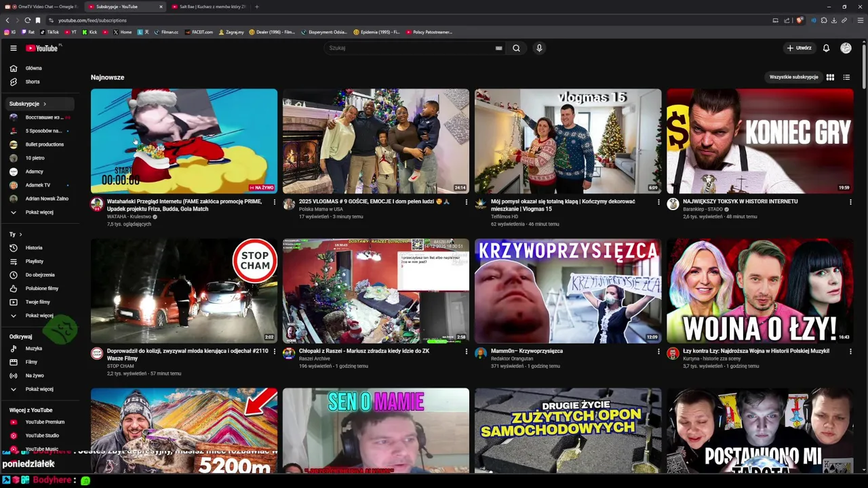Open options menu for Łzy kontra Łzy video
Screen dimensions: 868x488
[x=850, y=352]
